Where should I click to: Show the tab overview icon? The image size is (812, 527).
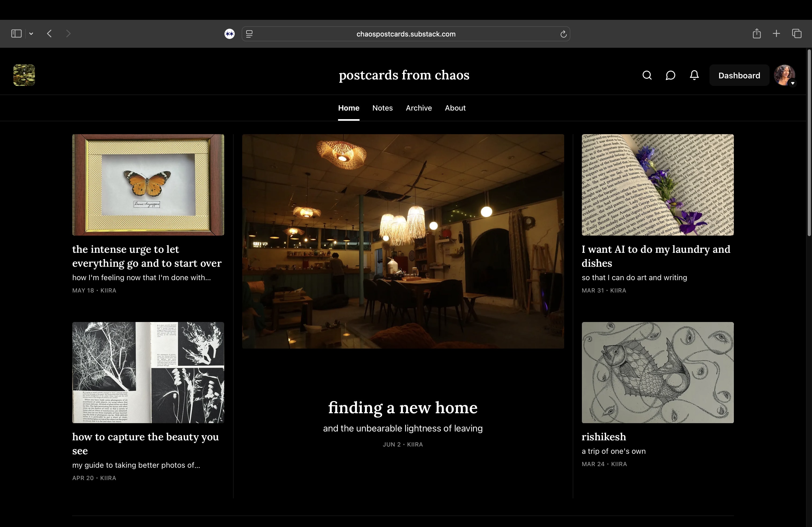tap(797, 33)
